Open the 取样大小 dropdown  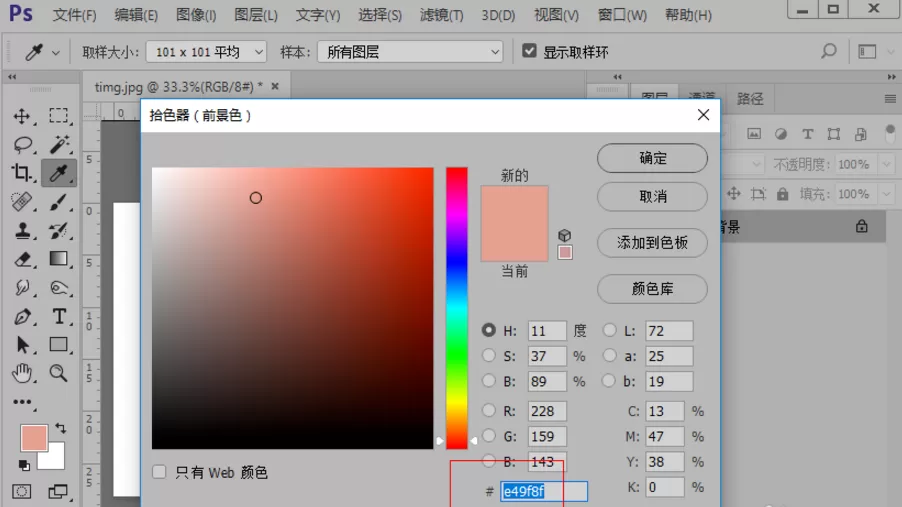pyautogui.click(x=207, y=52)
